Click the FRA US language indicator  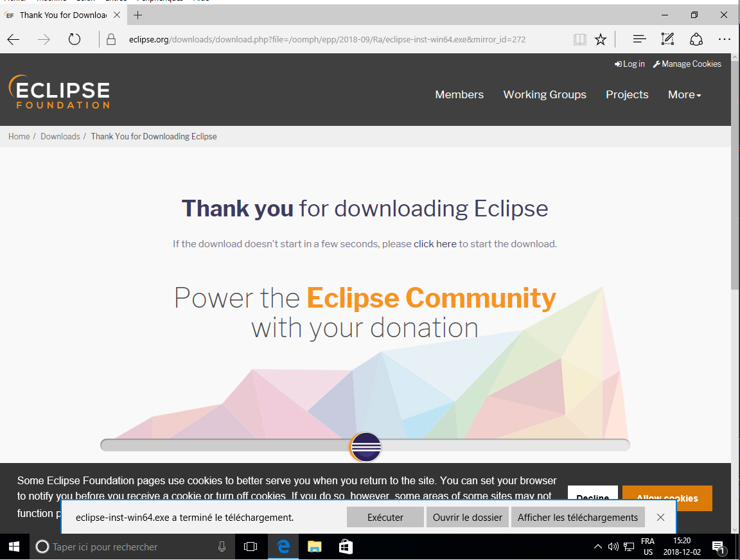click(648, 547)
